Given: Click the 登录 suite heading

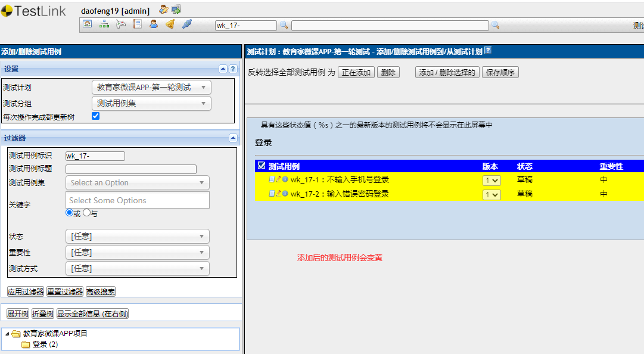Looking at the screenshot, I should (263, 142).
